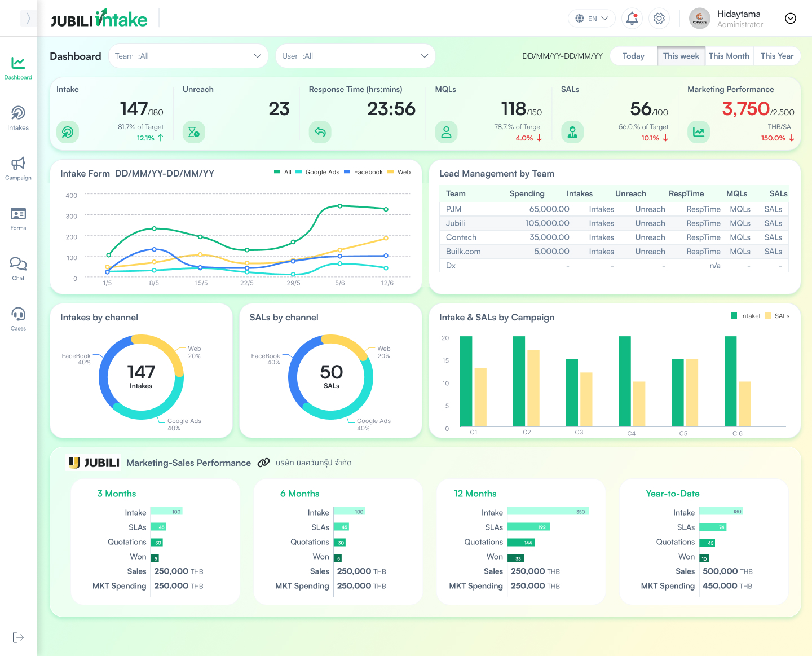Image resolution: width=812 pixels, height=656 pixels.
Task: Go to Forms in sidebar
Action: [18, 218]
